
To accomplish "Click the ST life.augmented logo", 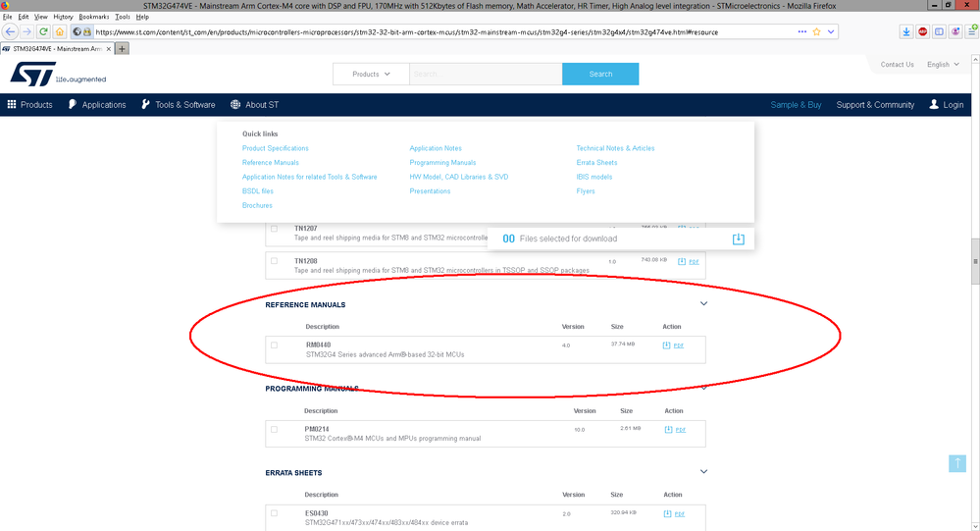I will click(58, 74).
